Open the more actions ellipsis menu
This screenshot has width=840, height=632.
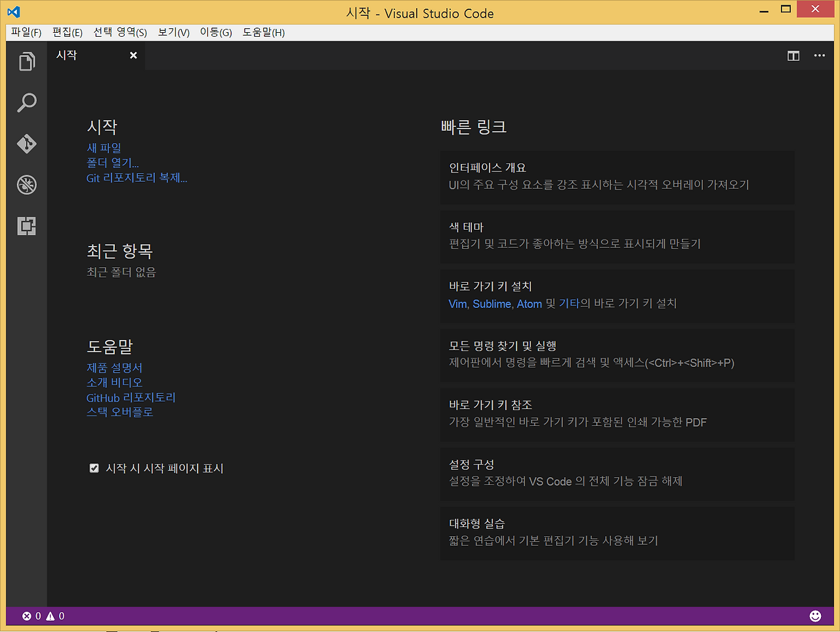coord(820,56)
